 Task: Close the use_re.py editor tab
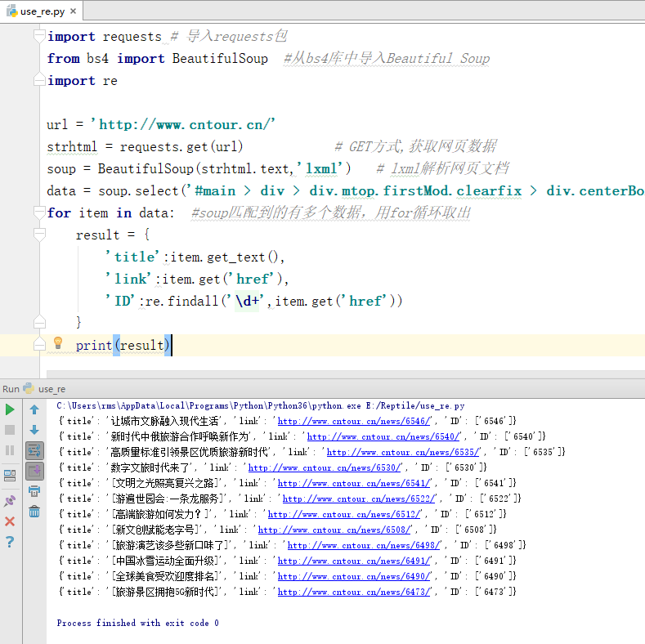coord(74,11)
